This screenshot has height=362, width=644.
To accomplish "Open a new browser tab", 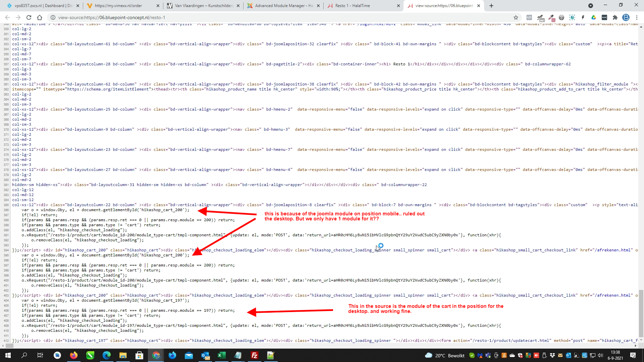I will 491,6.
